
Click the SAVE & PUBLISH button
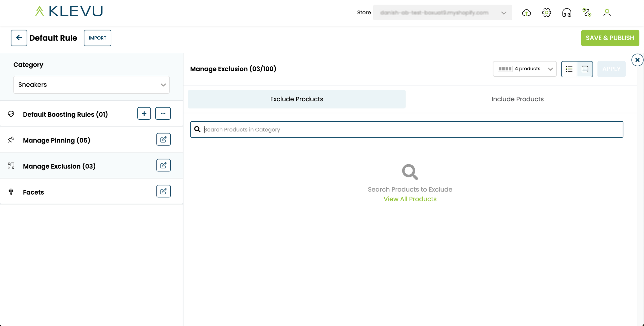coord(610,38)
